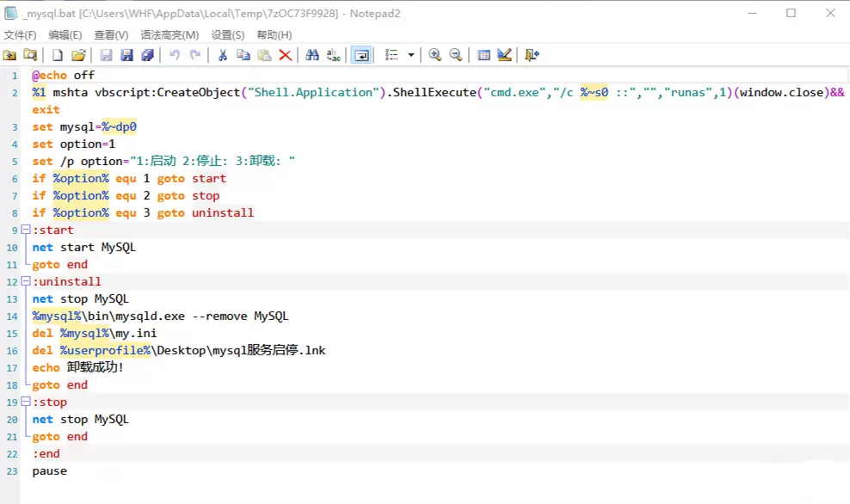Image resolution: width=850 pixels, height=504 pixels.
Task: Click the Notepad2 title bar app icon
Action: click(11, 13)
